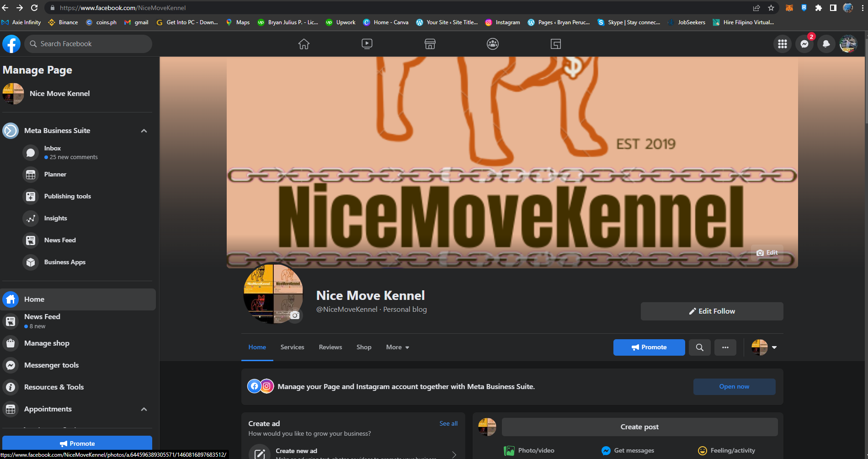Open the Home feed icon in top navigation
Image resolution: width=868 pixels, height=459 pixels.
[304, 44]
